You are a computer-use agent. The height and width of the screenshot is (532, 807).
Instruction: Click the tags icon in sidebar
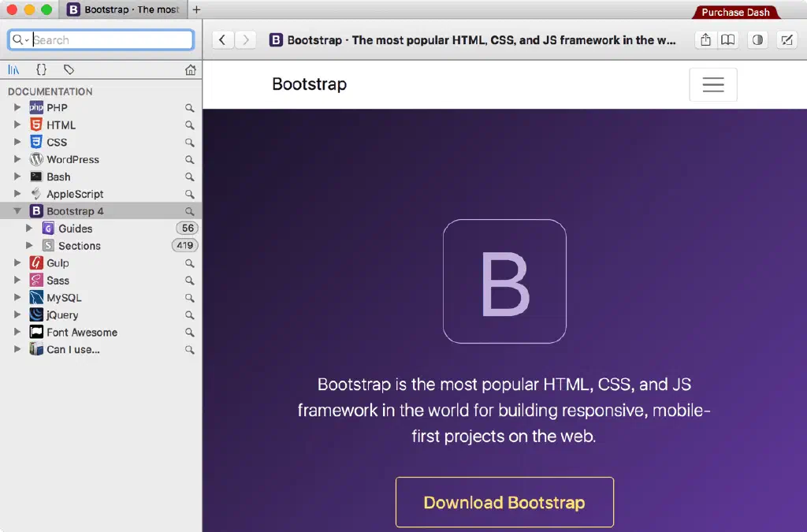coord(69,70)
